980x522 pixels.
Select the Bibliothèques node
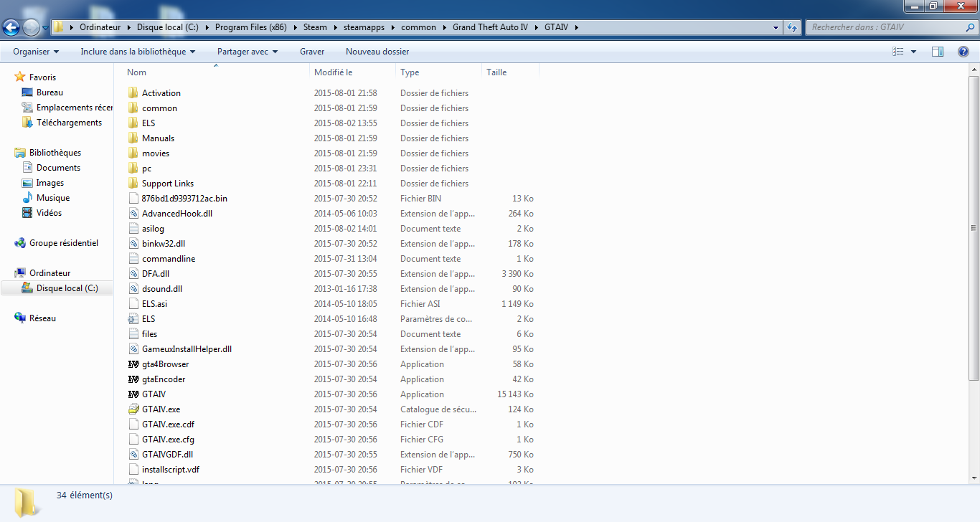[55, 153]
